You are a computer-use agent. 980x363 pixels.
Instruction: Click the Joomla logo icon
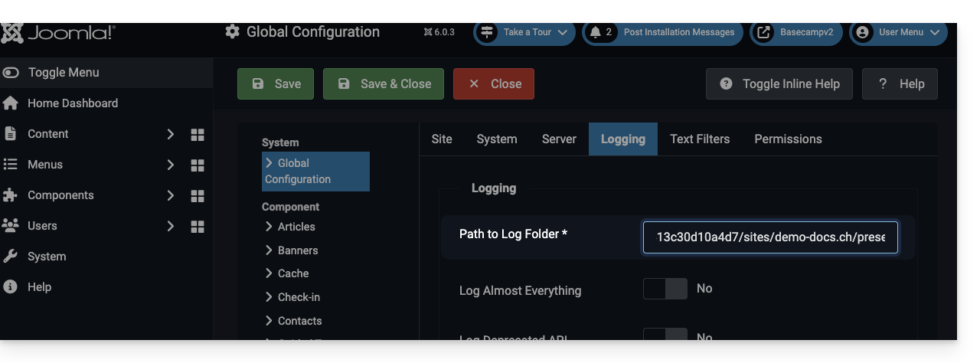(x=11, y=33)
